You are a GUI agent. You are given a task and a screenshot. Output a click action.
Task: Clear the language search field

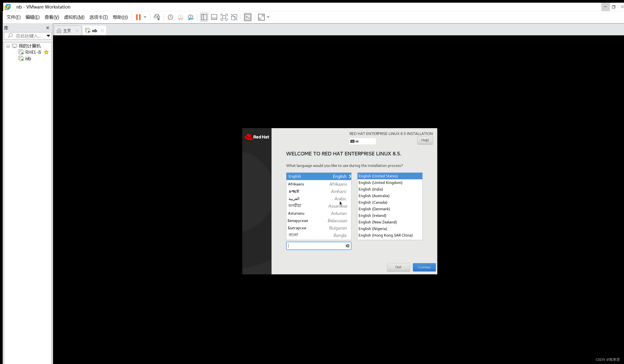point(347,246)
